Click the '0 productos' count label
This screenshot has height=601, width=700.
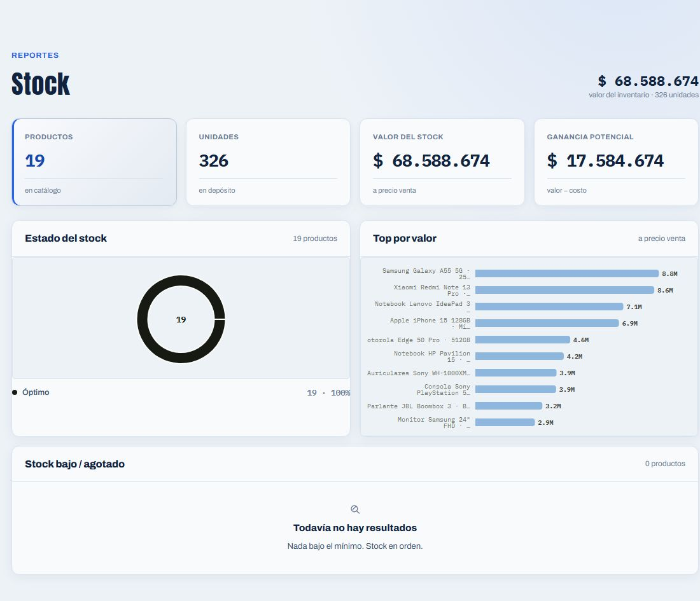pyautogui.click(x=665, y=464)
